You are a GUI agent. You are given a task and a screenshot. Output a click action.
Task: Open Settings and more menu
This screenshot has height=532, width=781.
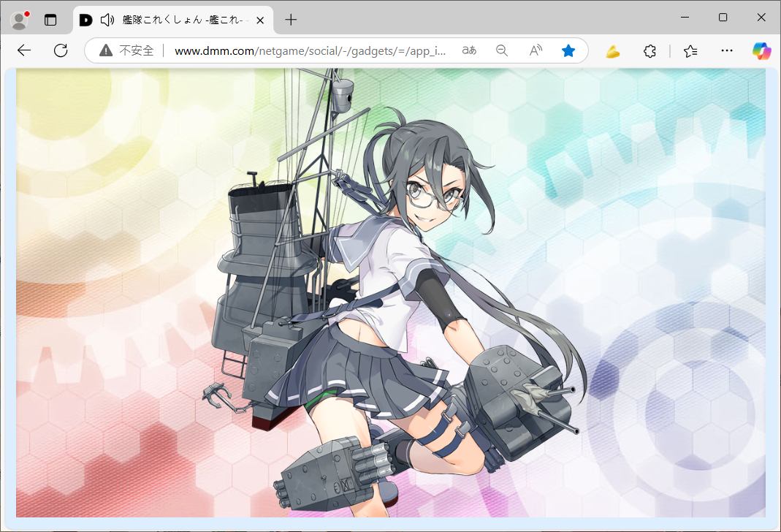pyautogui.click(x=727, y=51)
